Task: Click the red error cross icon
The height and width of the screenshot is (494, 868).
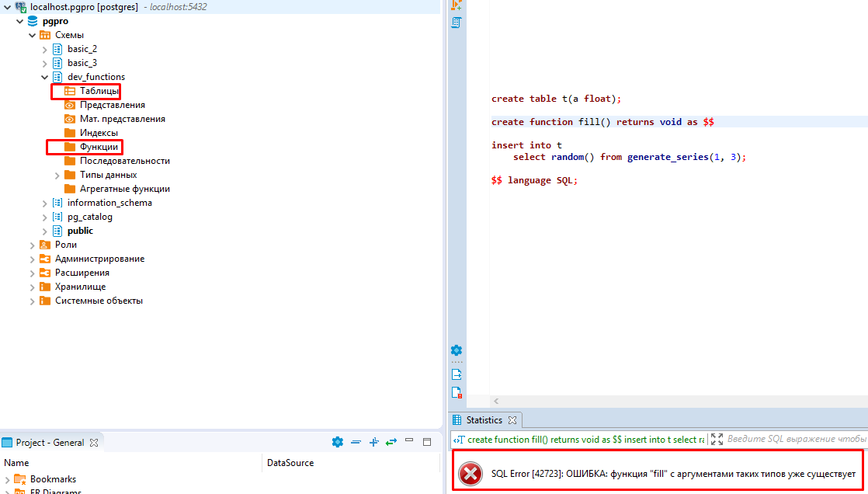Action: (x=470, y=474)
